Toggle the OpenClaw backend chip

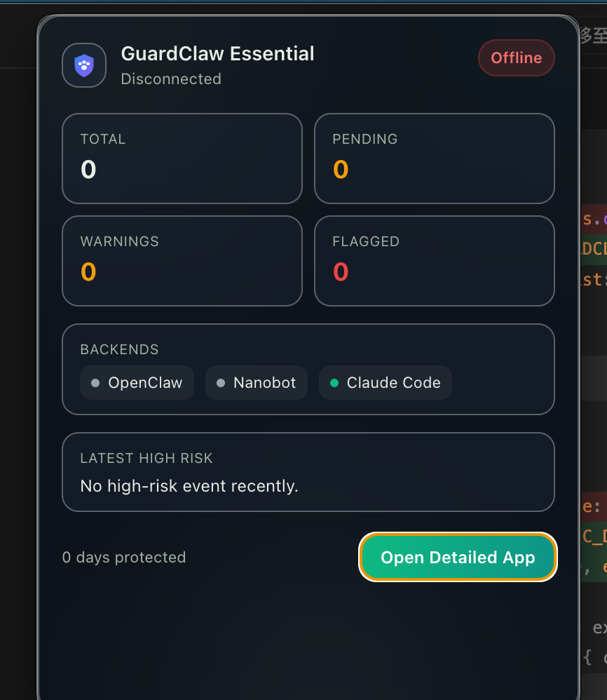point(137,383)
